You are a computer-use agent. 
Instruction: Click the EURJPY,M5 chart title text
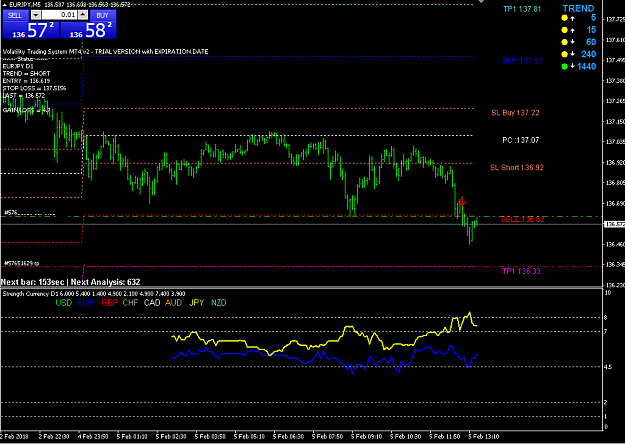tap(26, 5)
